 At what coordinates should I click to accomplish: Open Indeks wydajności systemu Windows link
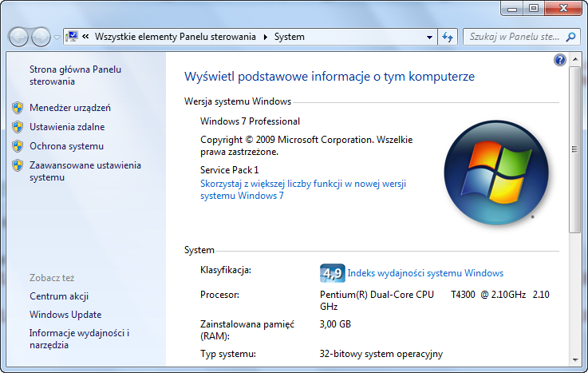pyautogui.click(x=425, y=273)
